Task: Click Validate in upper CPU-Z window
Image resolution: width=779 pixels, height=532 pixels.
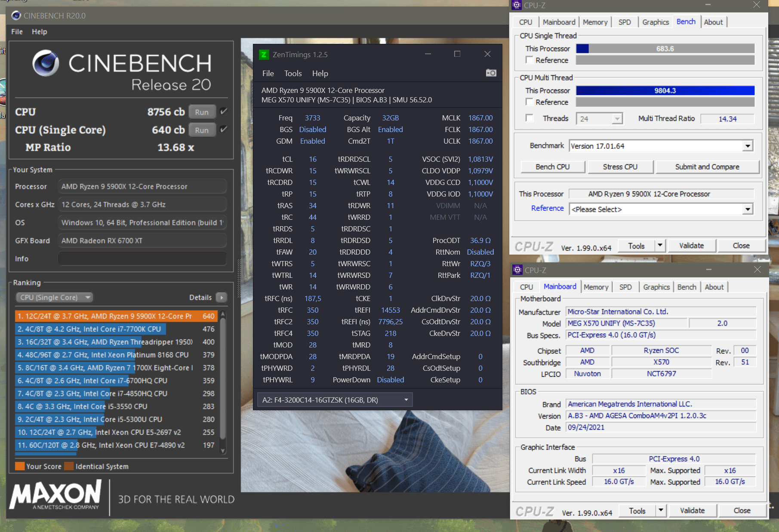Action: (x=691, y=245)
